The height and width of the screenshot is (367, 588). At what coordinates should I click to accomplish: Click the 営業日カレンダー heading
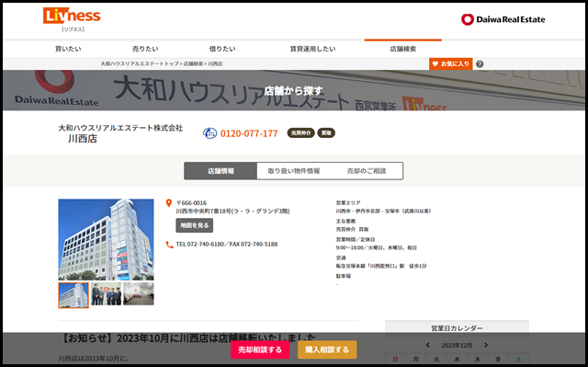pos(457,328)
